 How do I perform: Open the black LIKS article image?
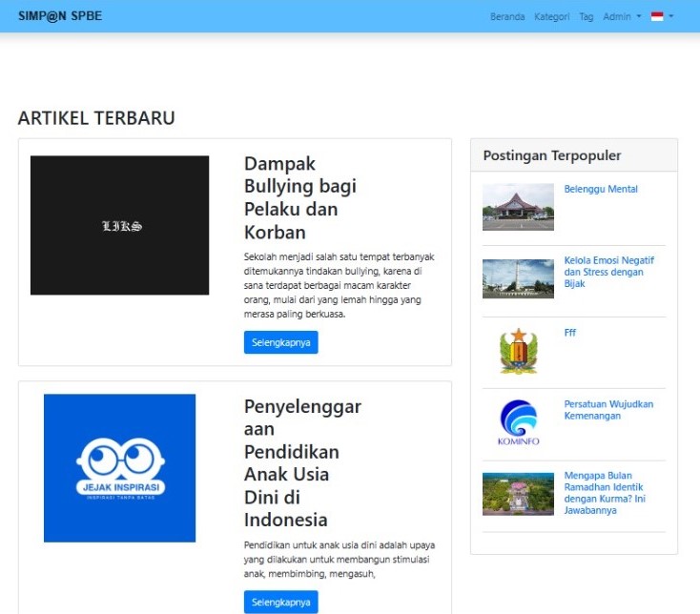(x=119, y=225)
